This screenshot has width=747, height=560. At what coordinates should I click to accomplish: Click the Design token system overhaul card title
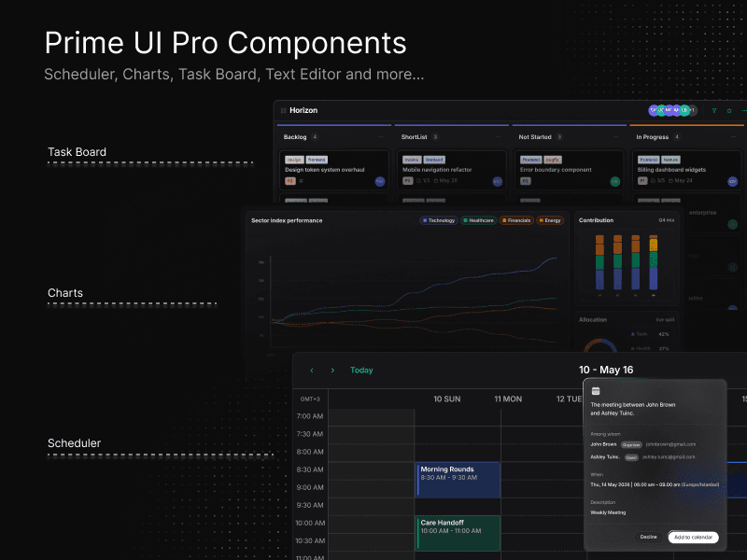(x=325, y=170)
